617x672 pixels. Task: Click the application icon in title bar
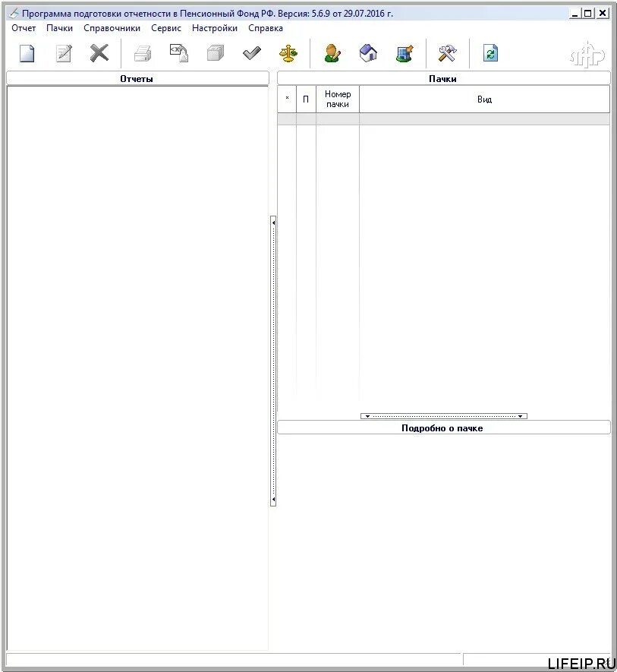click(14, 13)
